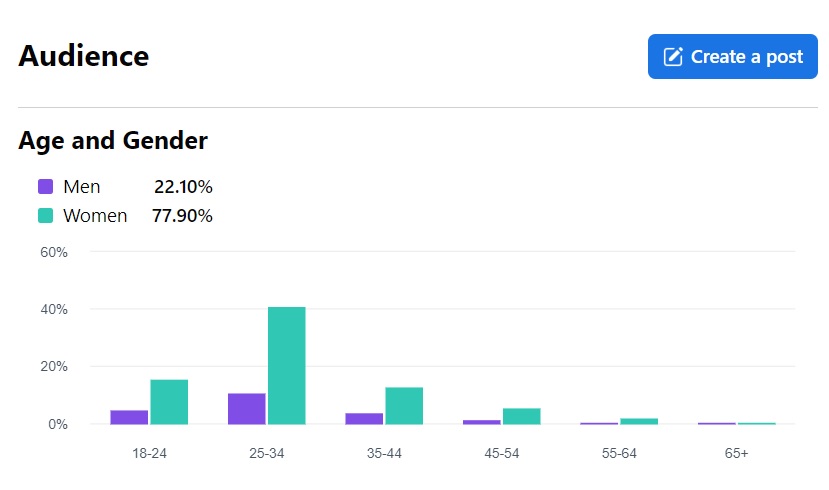Select the Men bar for ages 18-24
Viewport: 829px width, 490px height.
tap(129, 416)
